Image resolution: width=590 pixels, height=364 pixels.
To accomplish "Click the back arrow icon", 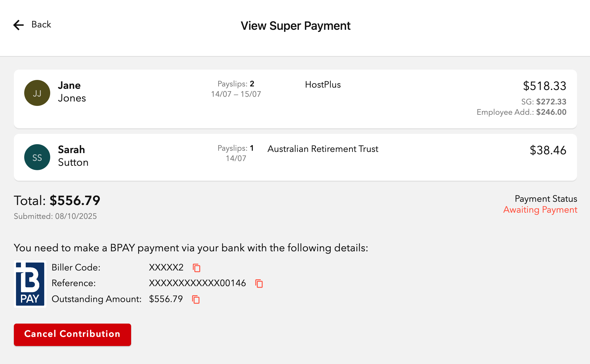I will [x=18, y=25].
